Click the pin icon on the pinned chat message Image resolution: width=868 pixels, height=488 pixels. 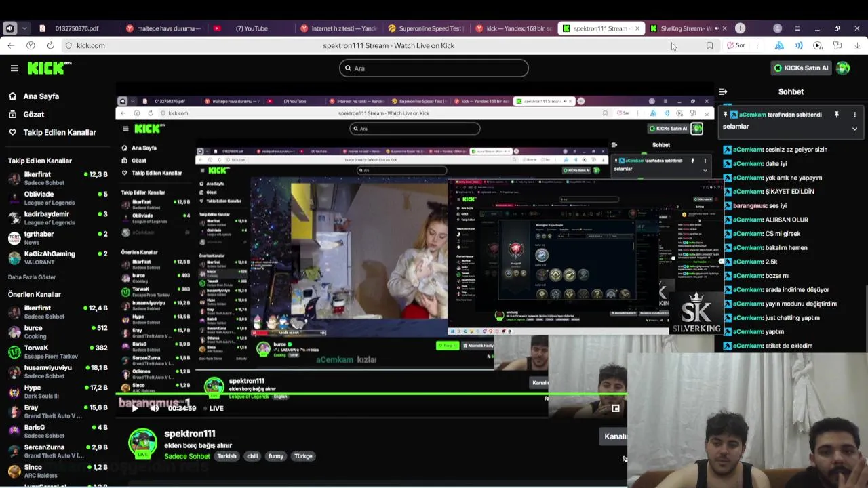[x=837, y=115]
